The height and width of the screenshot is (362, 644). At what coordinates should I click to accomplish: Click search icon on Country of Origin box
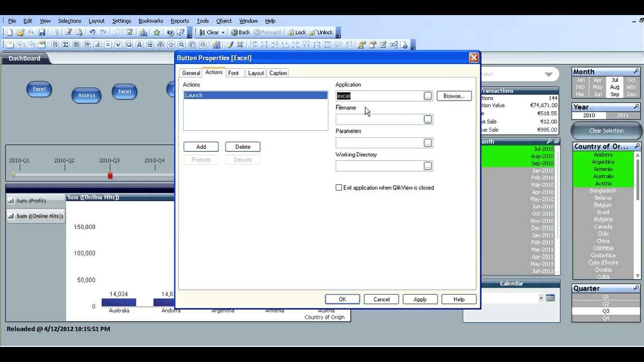[x=636, y=146]
